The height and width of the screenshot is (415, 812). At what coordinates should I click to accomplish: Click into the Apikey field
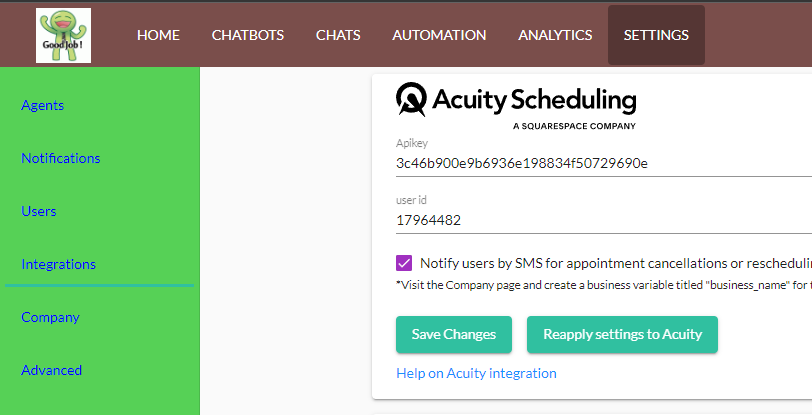[x=604, y=164]
